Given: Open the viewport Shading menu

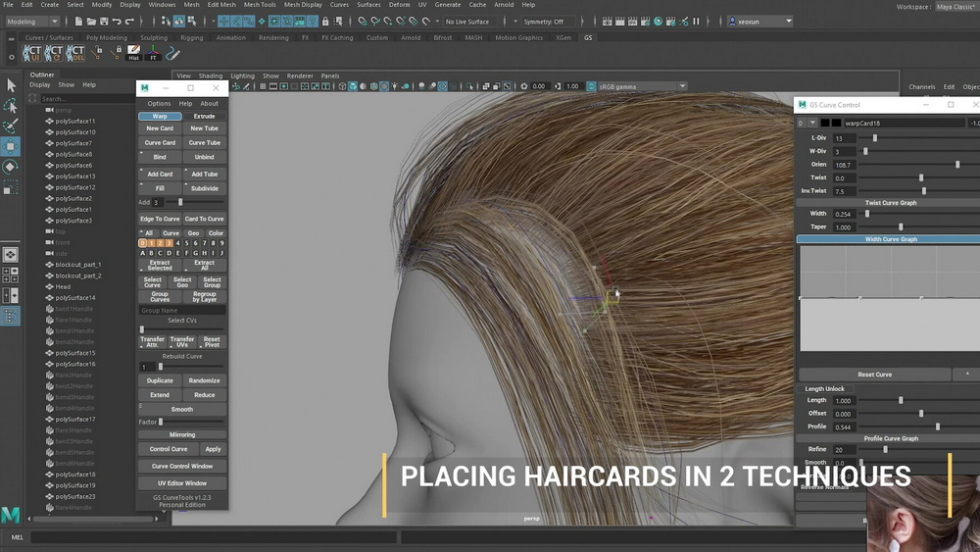Looking at the screenshot, I should pyautogui.click(x=210, y=75).
